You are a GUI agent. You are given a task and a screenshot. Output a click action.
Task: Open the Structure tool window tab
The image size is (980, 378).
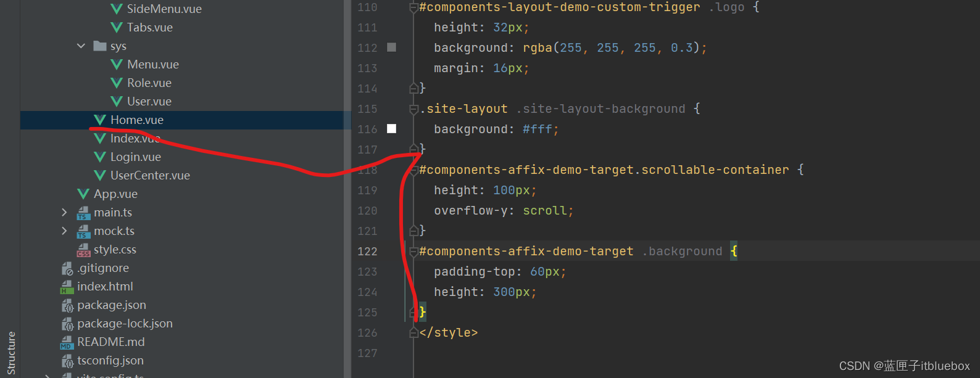pyautogui.click(x=11, y=353)
